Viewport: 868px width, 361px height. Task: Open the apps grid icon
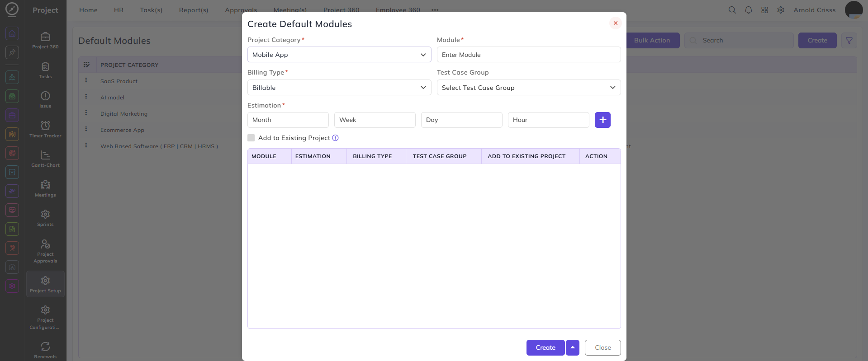click(x=764, y=10)
